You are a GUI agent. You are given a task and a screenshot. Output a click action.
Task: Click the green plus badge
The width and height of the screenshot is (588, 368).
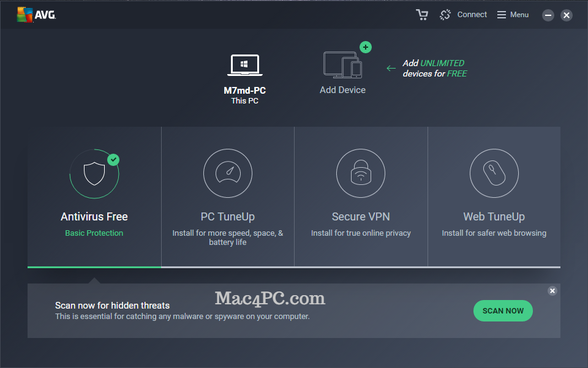(366, 47)
